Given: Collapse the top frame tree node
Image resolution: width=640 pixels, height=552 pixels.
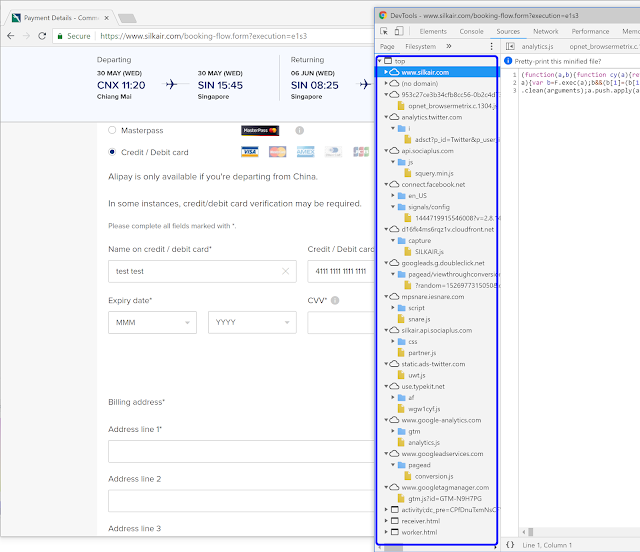Looking at the screenshot, I should (380, 61).
